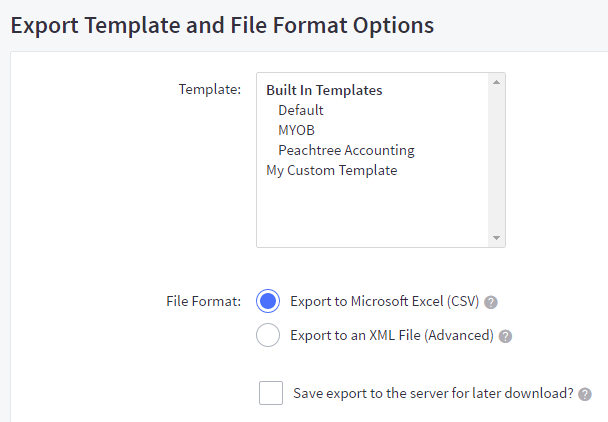
Task: Click the "Export to Microsoft Excel (CSV)" label text
Action: pyautogui.click(x=384, y=301)
